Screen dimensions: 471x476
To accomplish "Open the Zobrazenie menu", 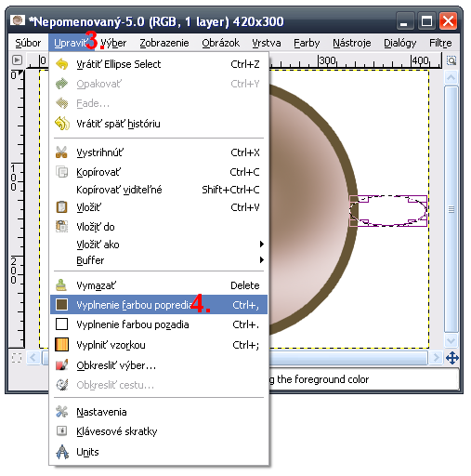I will tap(164, 43).
